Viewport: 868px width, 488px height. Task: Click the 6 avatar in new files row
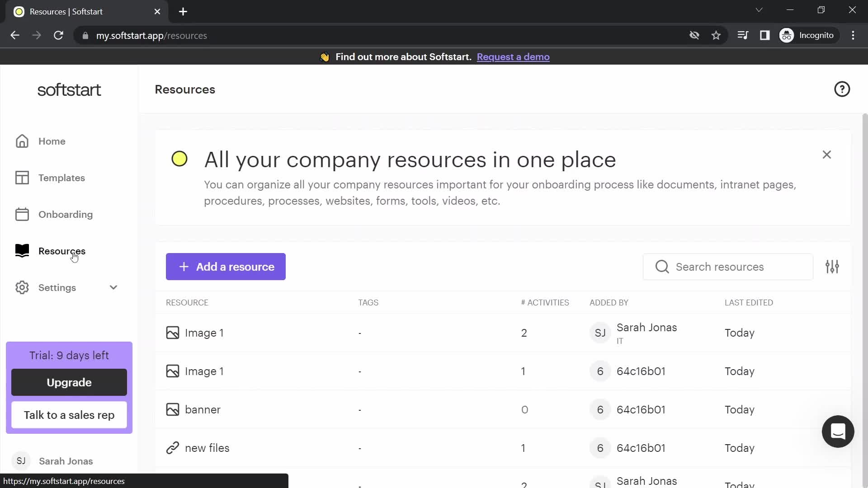pos(600,448)
